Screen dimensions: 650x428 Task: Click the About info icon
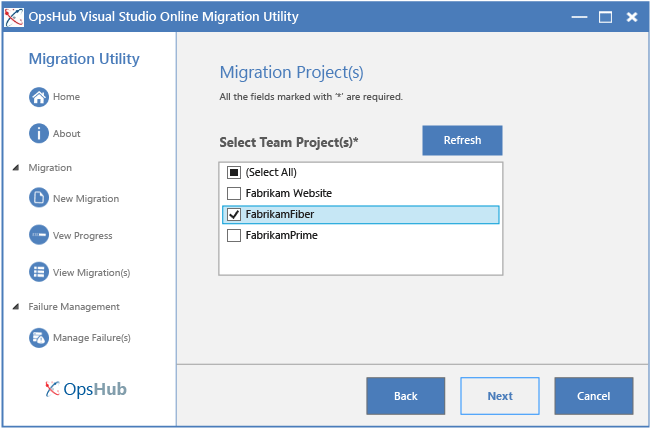[39, 134]
